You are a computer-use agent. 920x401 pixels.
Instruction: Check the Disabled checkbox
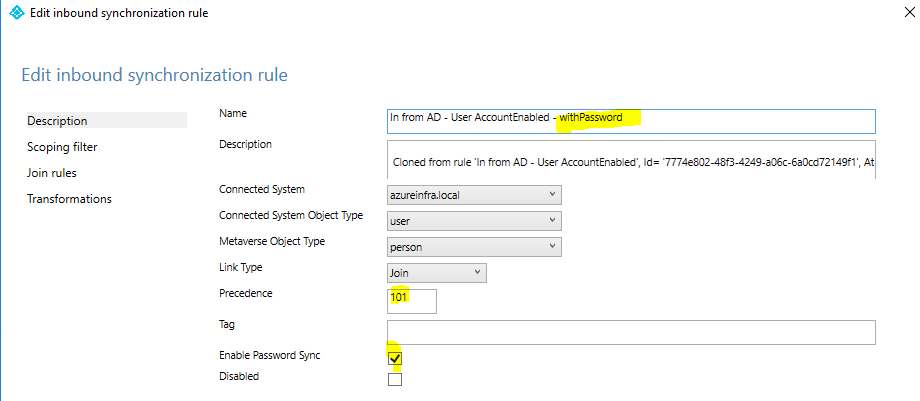[x=395, y=379]
